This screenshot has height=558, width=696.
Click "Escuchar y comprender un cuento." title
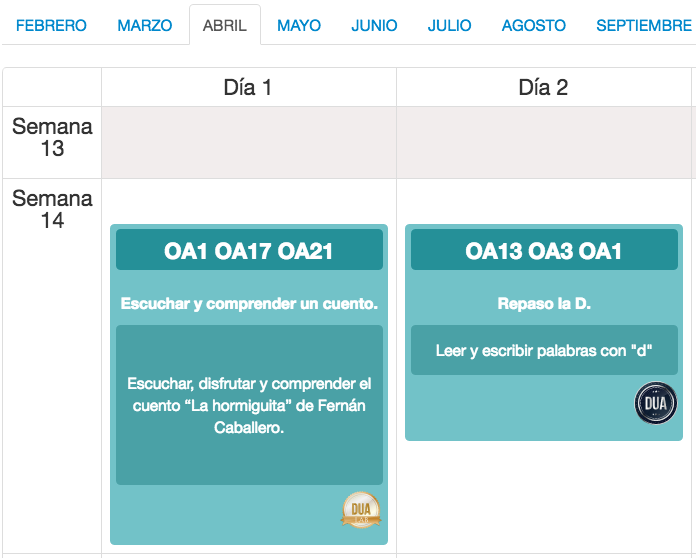[x=249, y=304]
